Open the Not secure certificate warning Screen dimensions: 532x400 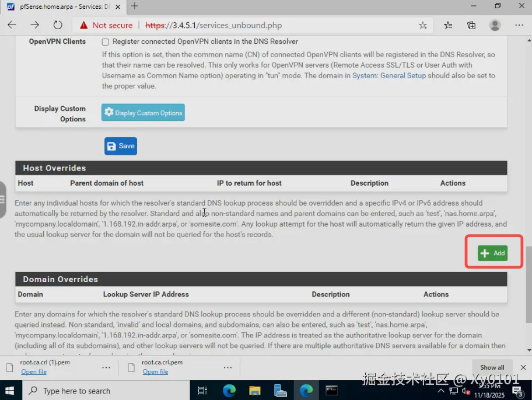click(106, 25)
